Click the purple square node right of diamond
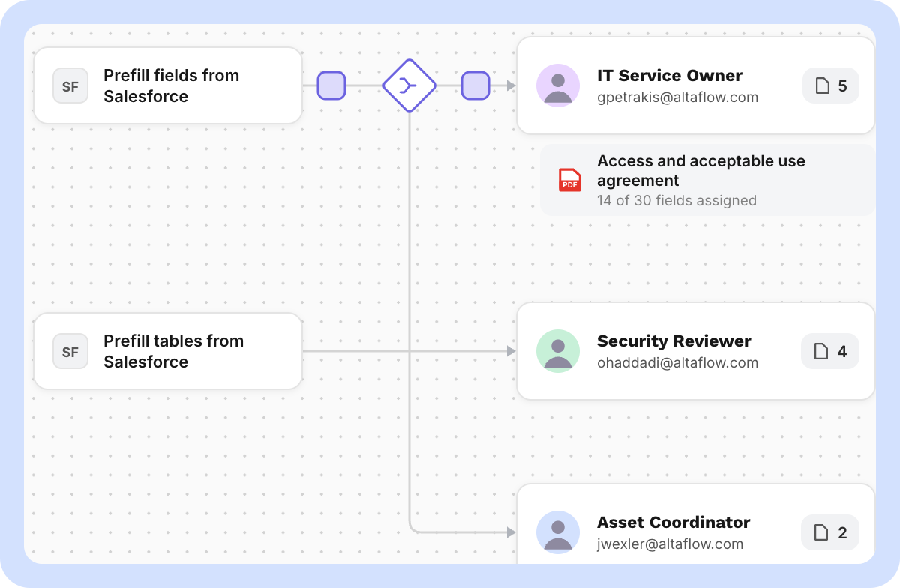 [475, 85]
